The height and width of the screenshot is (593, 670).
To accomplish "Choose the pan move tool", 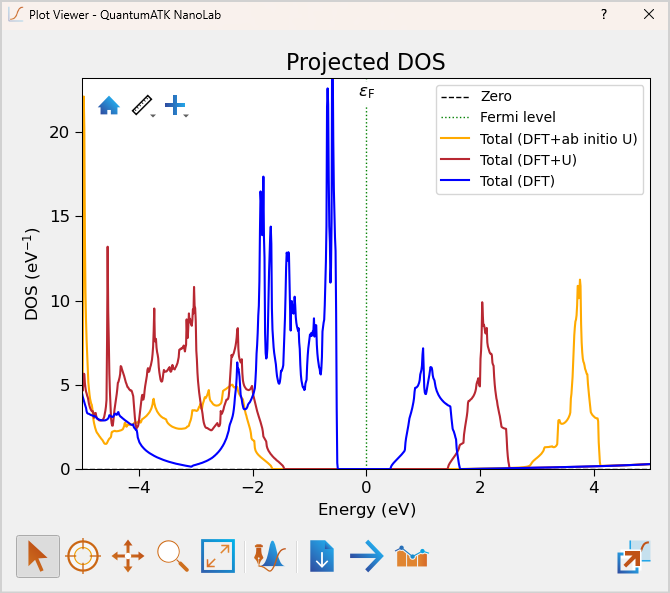I will [128, 556].
